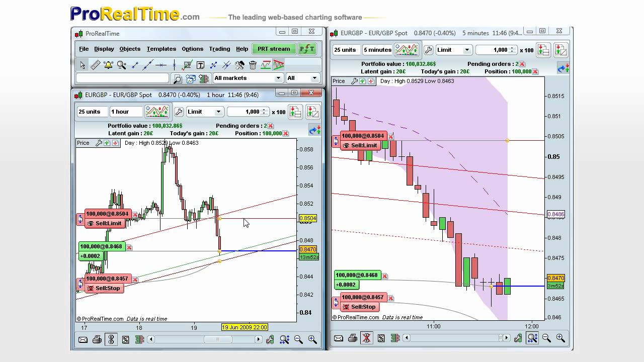The height and width of the screenshot is (362, 644).
Task: Toggle trading panel arrow icon in 5 minutes chart
Action: [x=563, y=68]
